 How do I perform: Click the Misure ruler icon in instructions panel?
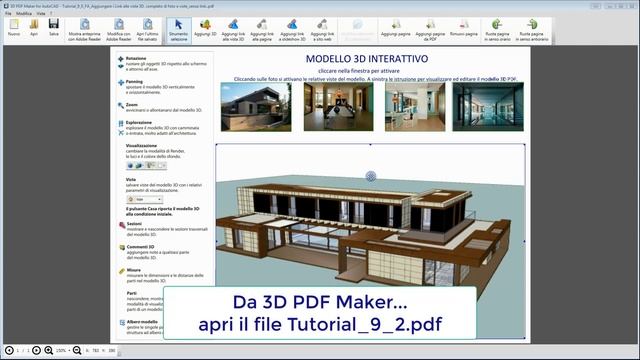(122, 271)
